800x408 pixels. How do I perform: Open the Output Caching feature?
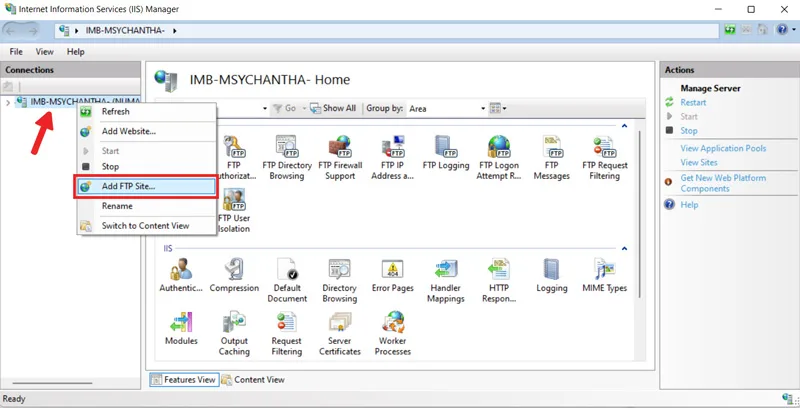click(234, 334)
